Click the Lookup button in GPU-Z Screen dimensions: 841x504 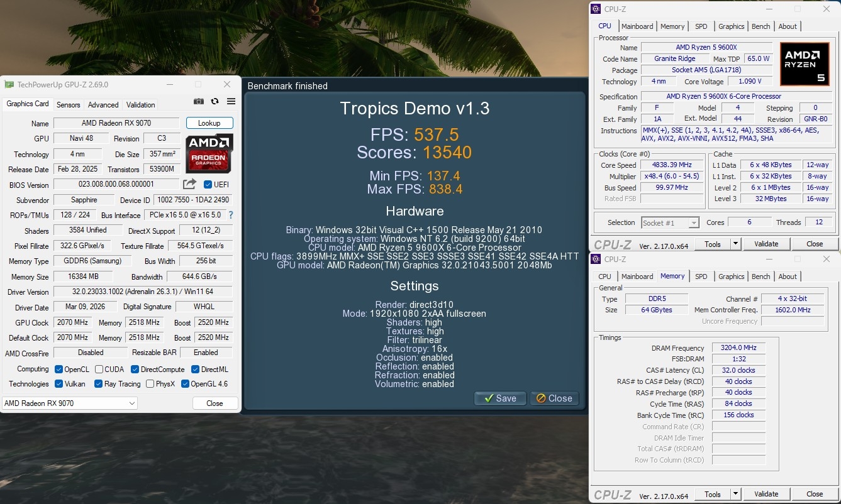pos(209,123)
